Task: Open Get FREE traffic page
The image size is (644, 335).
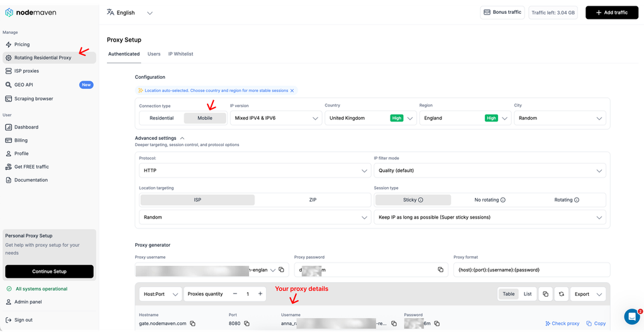Action: click(31, 166)
